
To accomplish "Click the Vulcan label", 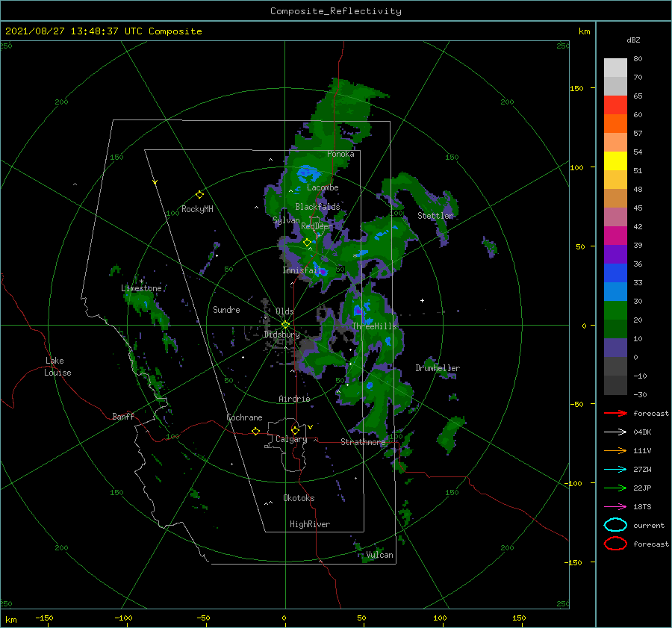I will click(380, 555).
